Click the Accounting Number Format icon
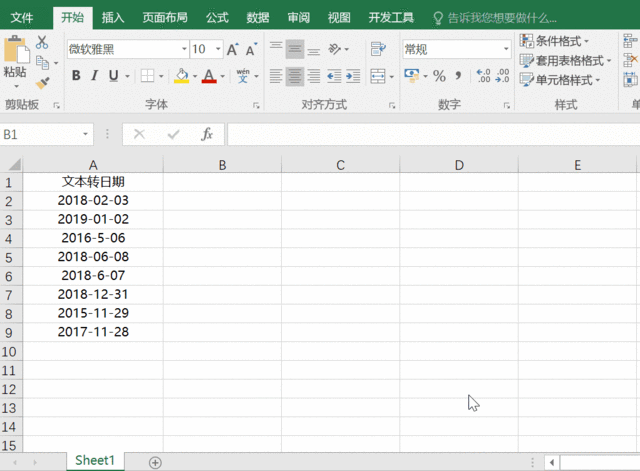Viewport: 640px width, 471px height. 412,76
